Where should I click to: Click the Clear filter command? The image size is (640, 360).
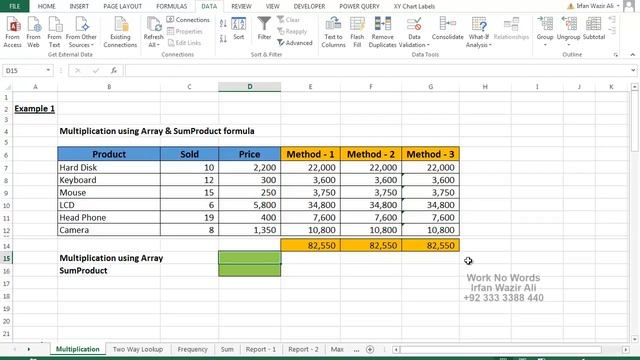288,20
